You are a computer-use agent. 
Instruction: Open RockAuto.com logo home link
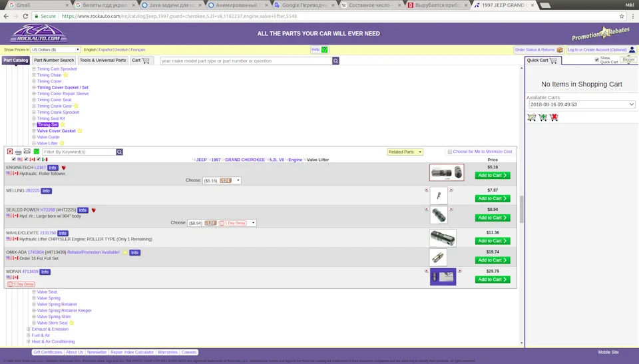[39, 33]
